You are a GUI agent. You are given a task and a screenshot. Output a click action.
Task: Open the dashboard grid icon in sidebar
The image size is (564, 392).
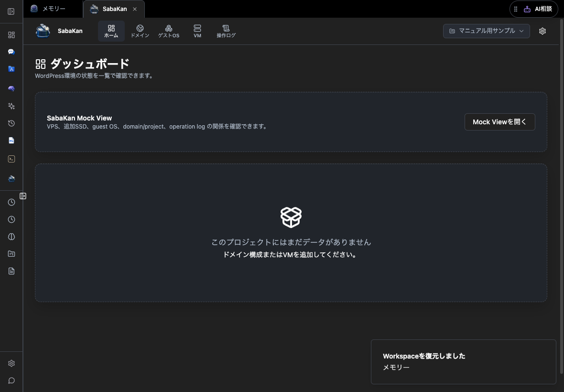click(11, 35)
